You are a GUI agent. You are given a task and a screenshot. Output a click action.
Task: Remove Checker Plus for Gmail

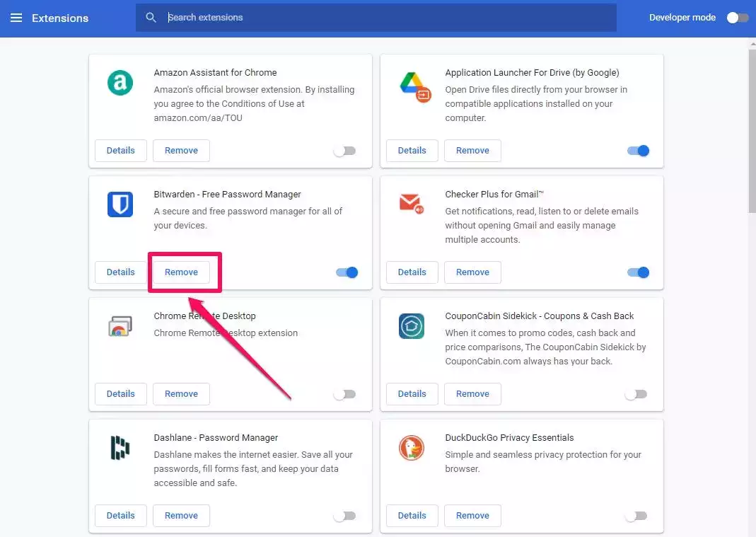point(472,272)
